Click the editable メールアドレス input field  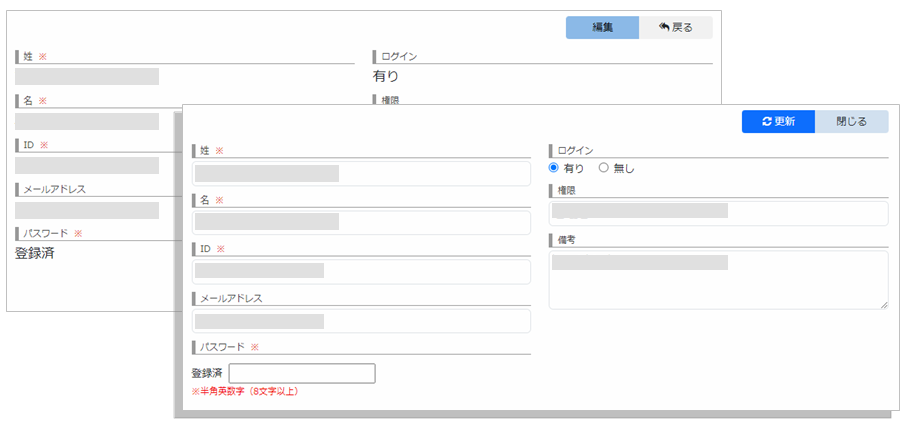pos(361,321)
